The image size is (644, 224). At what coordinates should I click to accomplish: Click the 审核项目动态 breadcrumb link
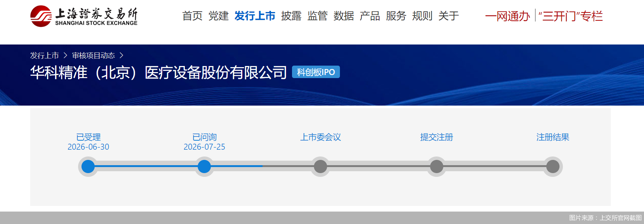pos(94,55)
